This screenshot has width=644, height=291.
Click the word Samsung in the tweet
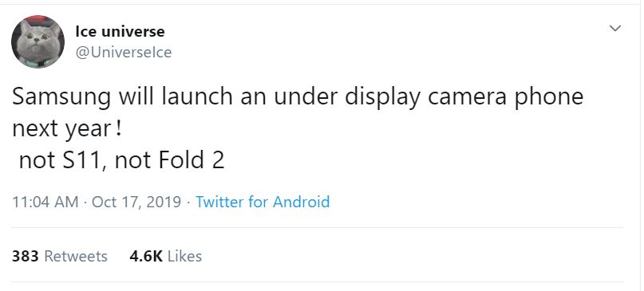tap(61, 98)
